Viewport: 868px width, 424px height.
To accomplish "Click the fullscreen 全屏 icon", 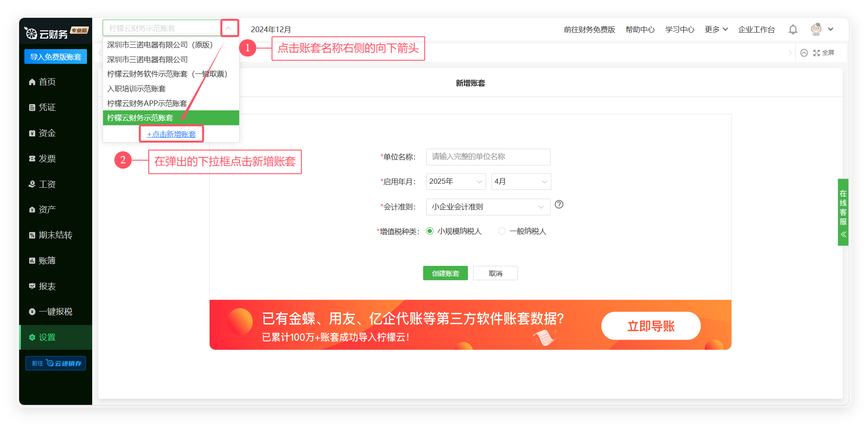I will tap(824, 53).
